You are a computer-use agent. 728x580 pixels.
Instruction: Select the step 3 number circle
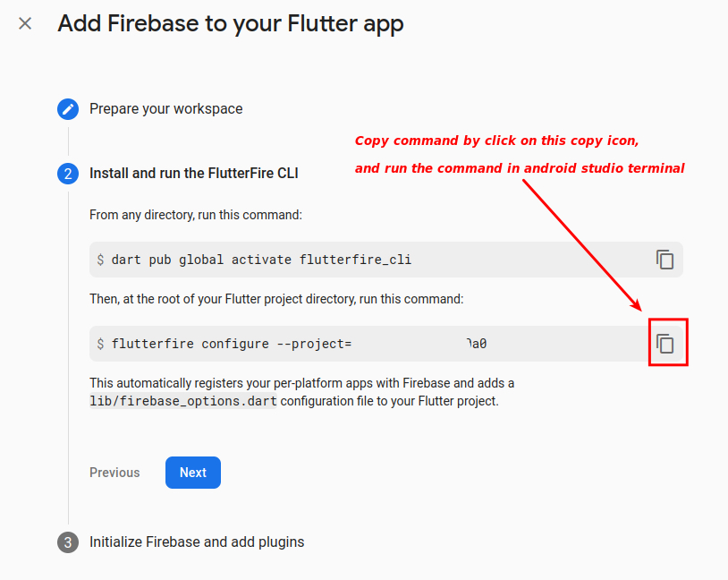click(x=68, y=542)
